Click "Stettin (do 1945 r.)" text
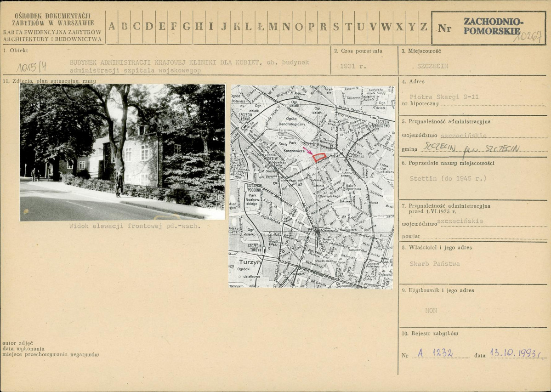 coord(448,178)
